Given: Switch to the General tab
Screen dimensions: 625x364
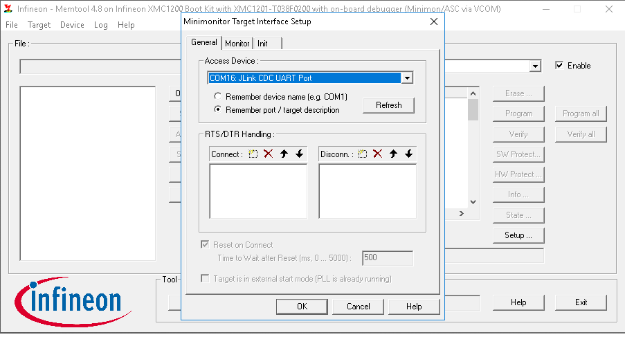Looking at the screenshot, I should click(x=203, y=42).
